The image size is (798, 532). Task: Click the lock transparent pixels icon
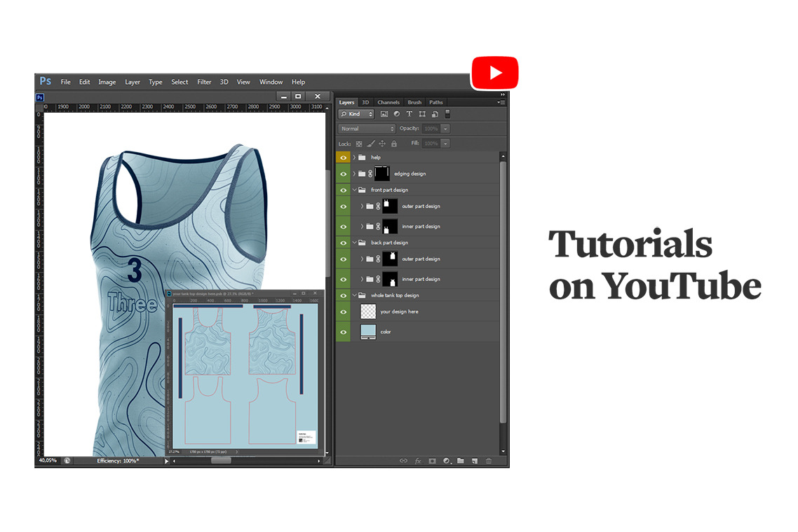359,144
